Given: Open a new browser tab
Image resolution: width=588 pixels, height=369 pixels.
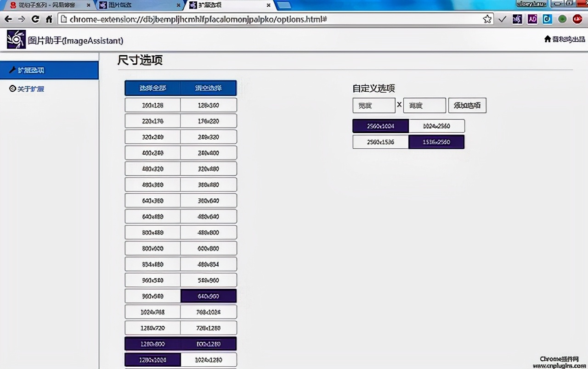Looking at the screenshot, I should pos(284,6).
